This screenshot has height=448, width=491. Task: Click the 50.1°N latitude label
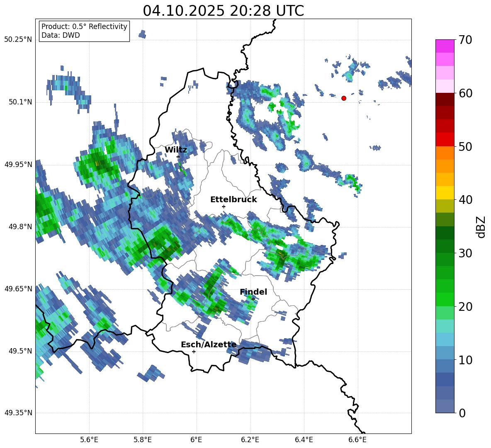pos(20,102)
